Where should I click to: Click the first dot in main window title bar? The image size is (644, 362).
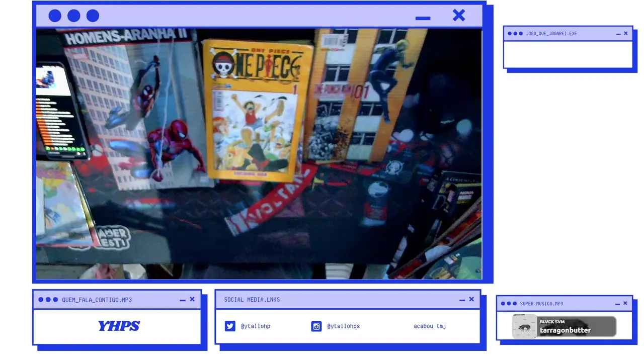click(x=55, y=16)
